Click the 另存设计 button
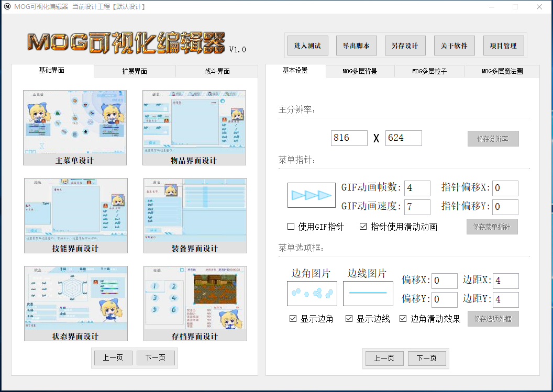Screen dimensions: 553x392 (405, 46)
